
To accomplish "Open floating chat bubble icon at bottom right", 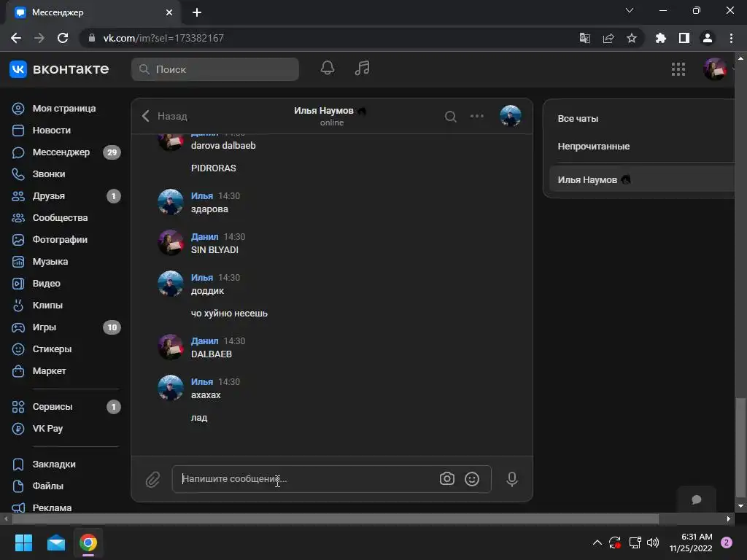I will (697, 499).
